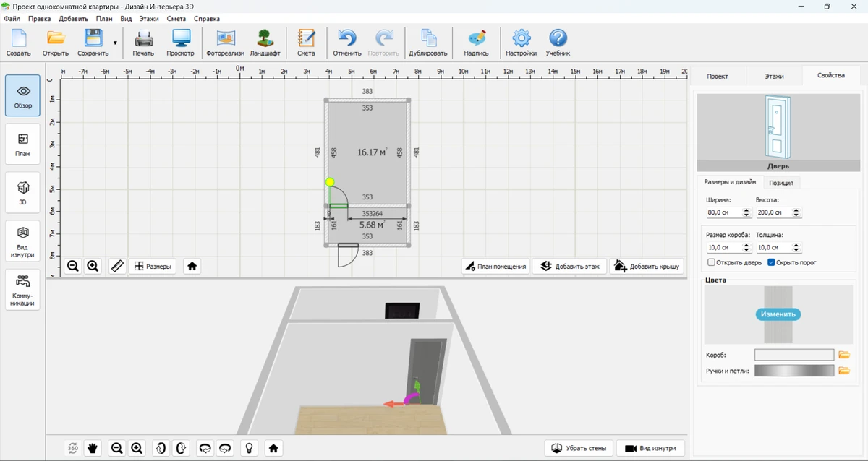
Task: Browse textures with the Ручки и петли folder icon
Action: click(x=843, y=371)
